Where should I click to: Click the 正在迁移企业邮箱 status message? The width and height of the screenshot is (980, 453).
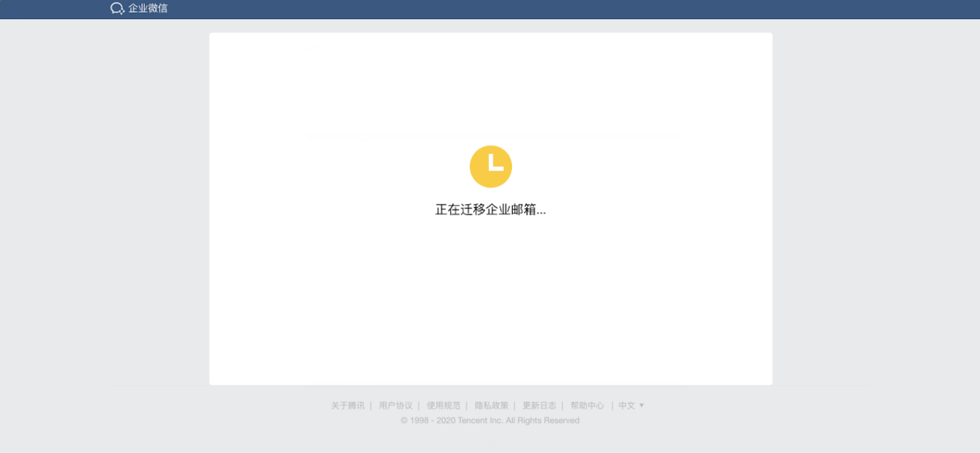coord(490,210)
